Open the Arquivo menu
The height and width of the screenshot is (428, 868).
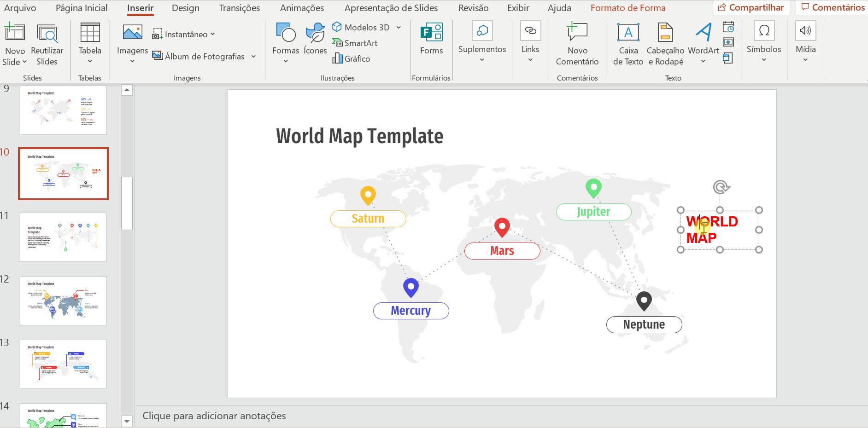click(x=20, y=8)
